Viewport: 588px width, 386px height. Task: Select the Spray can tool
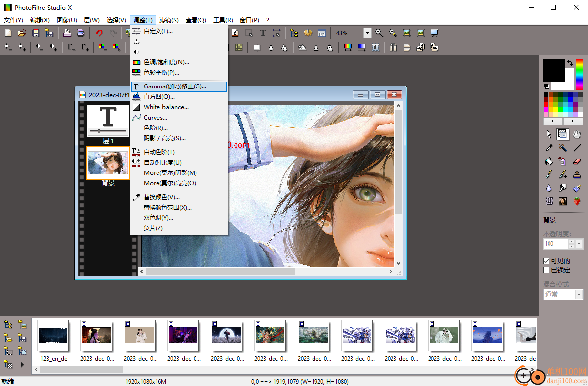click(563, 162)
